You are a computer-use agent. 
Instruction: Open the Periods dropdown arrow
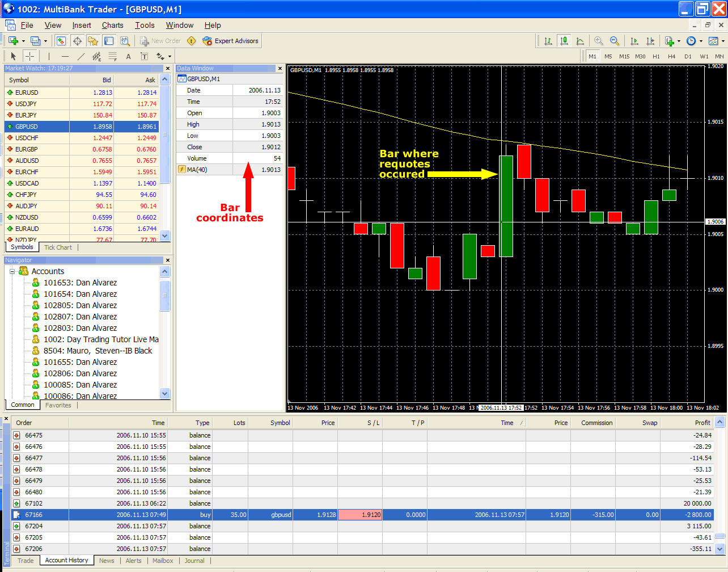(x=701, y=41)
